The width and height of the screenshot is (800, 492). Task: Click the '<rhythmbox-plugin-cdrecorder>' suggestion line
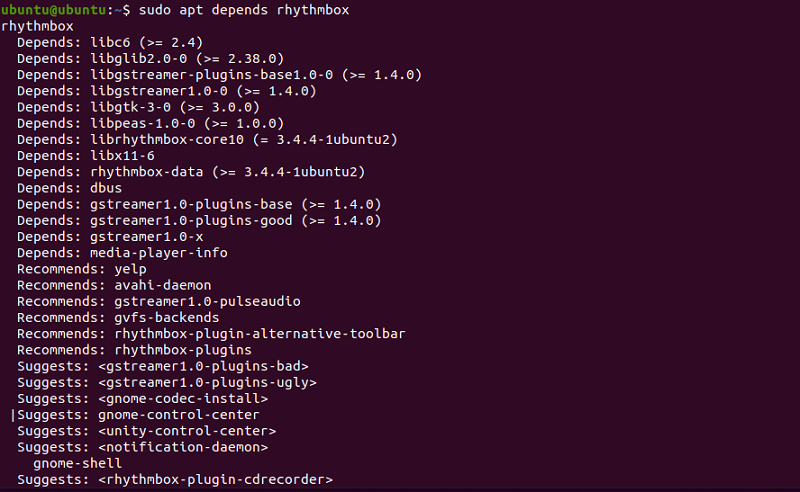tap(216, 480)
